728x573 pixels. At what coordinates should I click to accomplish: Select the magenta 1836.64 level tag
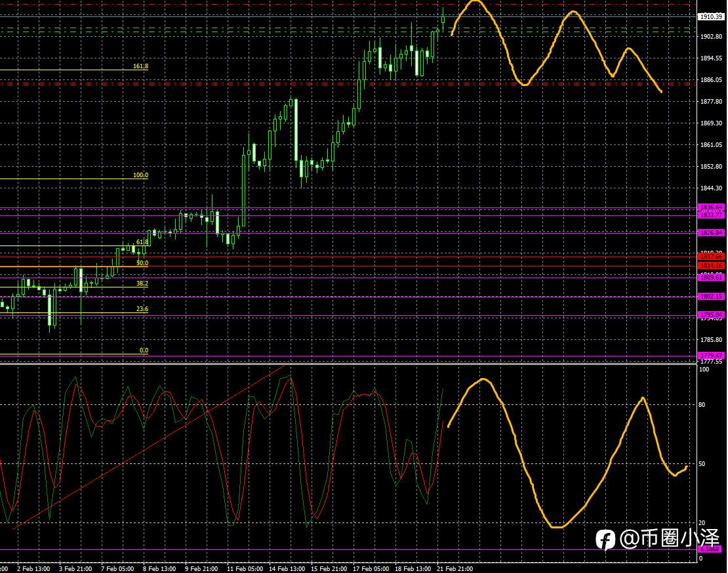(711, 207)
